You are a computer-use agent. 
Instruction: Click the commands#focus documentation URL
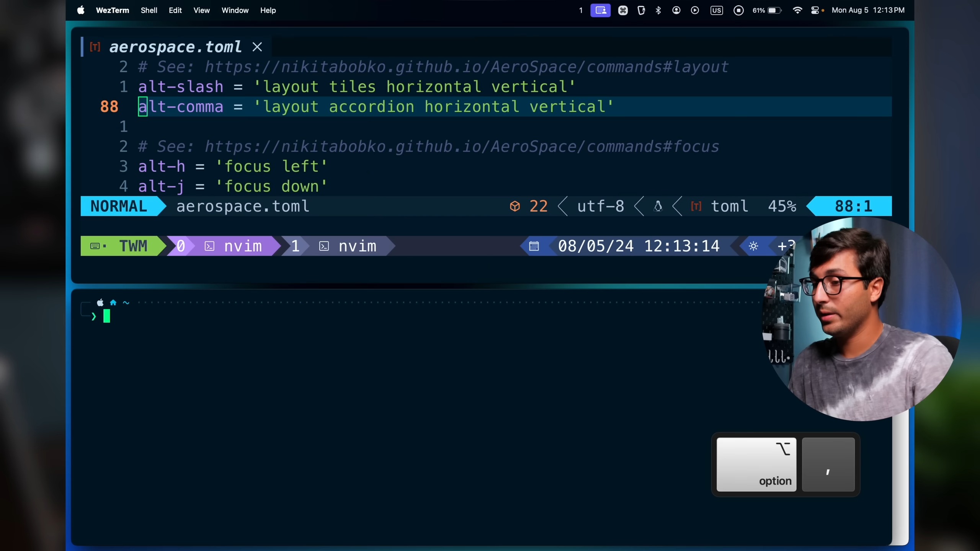461,147
